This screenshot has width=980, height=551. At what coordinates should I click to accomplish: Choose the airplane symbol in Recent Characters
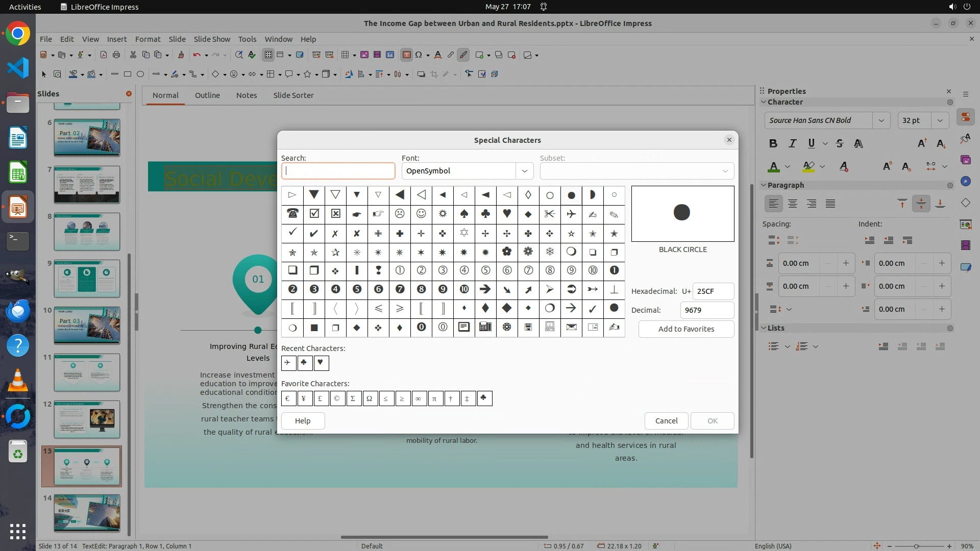288,363
